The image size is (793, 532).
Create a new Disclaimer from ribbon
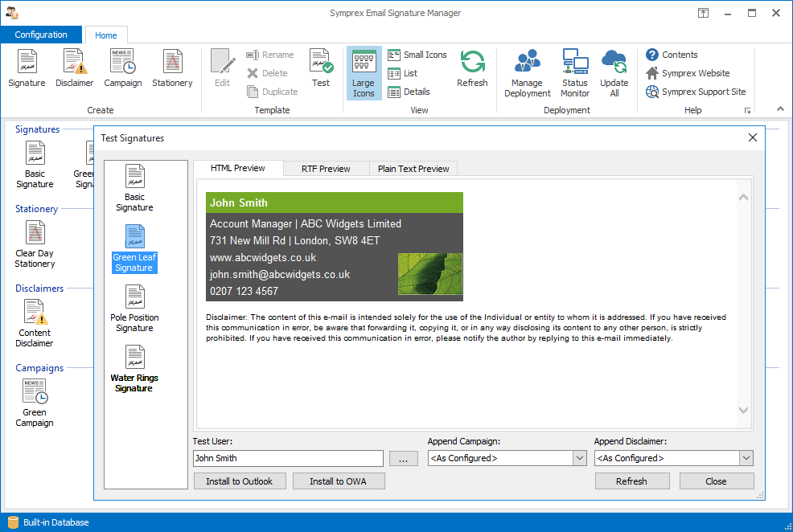tap(74, 69)
